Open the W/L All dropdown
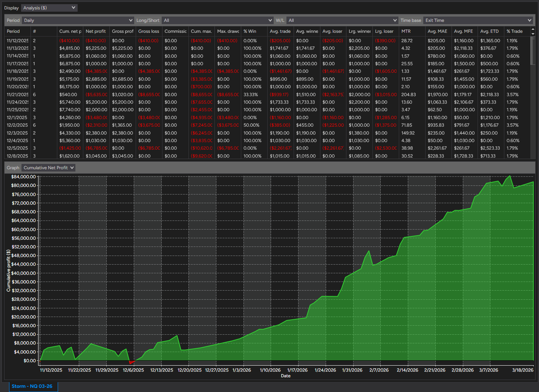 (x=342, y=20)
